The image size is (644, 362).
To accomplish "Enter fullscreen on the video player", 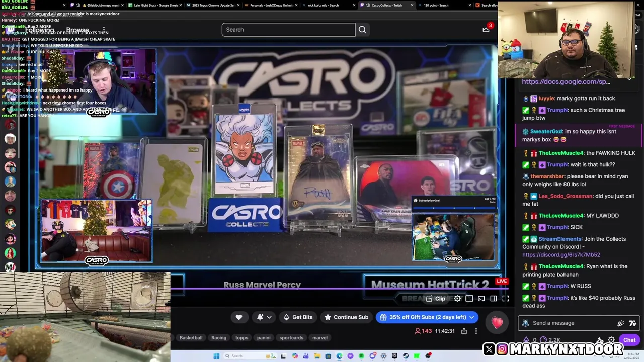I will (x=506, y=299).
